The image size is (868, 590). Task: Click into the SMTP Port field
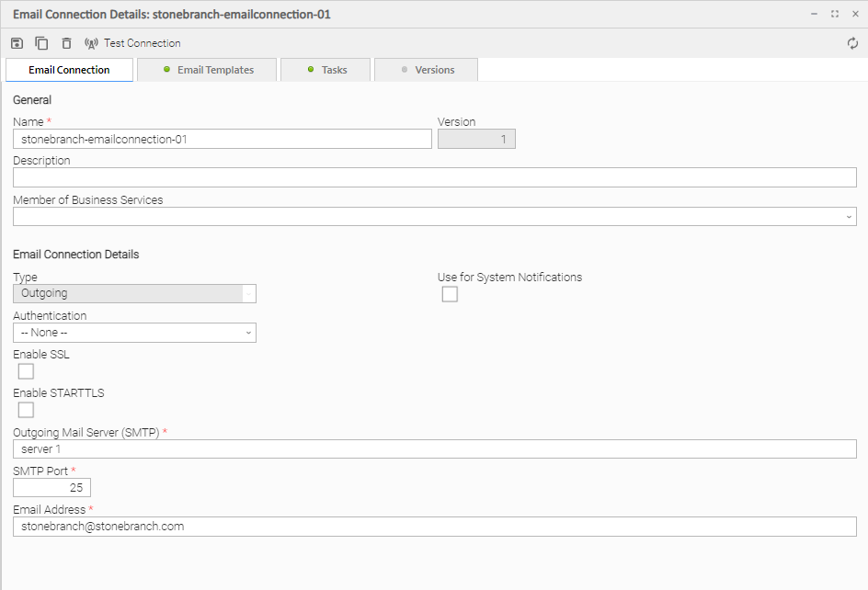[x=51, y=488]
